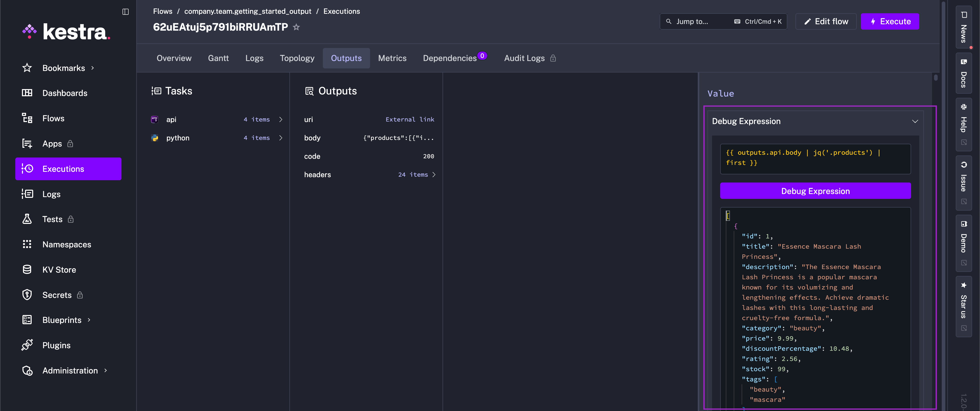Open the uri External link output
Viewport: 980px width, 411px height.
tap(410, 119)
